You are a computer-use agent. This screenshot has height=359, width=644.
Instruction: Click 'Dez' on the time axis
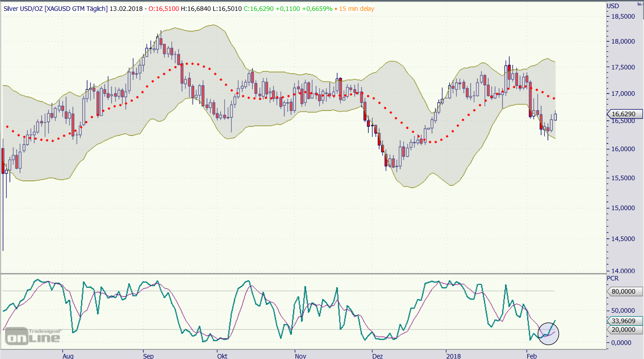click(377, 356)
